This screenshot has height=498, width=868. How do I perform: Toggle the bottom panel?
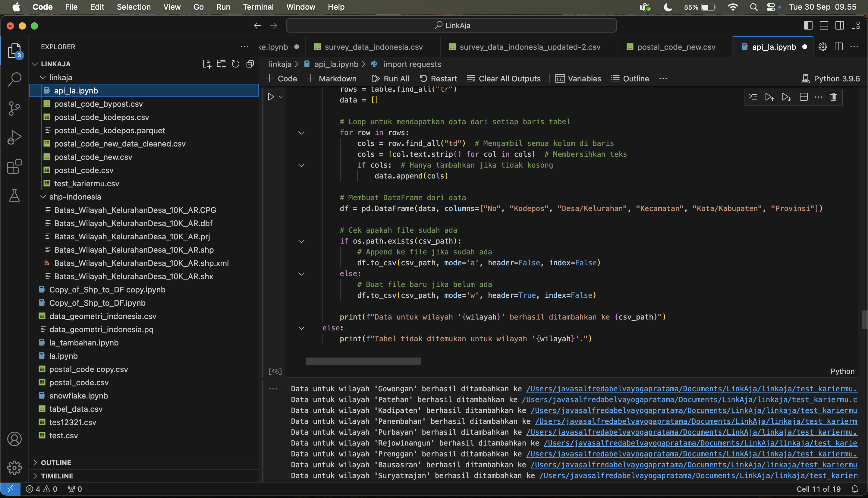(824, 25)
